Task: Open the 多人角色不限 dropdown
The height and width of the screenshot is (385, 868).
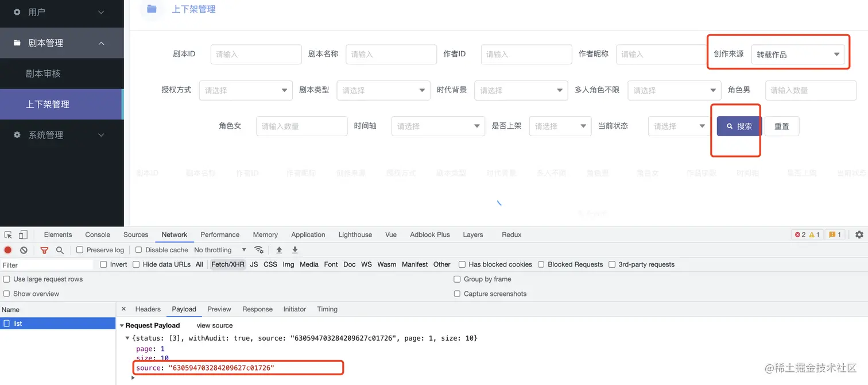Action: pos(675,90)
